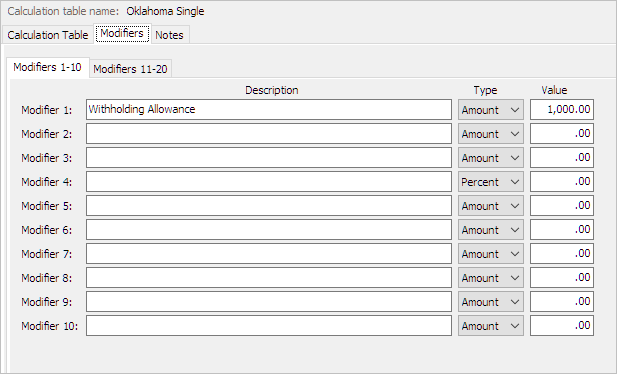Open the Modifier 7 Type dropdown

click(491, 254)
